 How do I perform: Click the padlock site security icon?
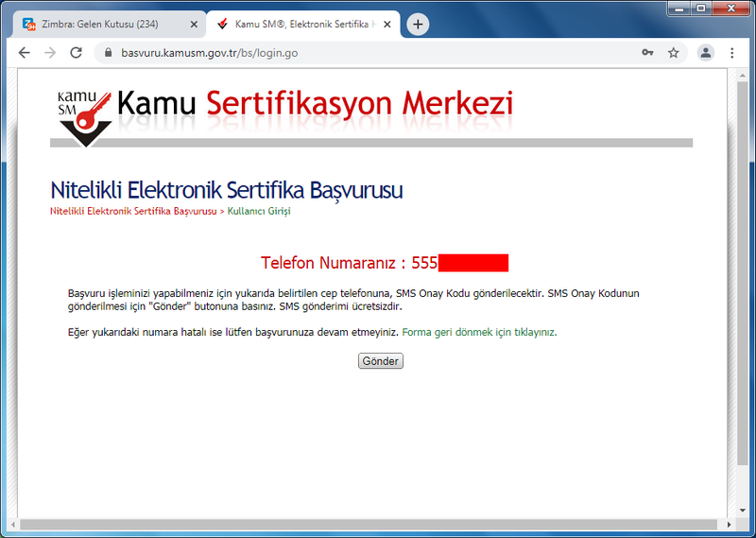108,53
